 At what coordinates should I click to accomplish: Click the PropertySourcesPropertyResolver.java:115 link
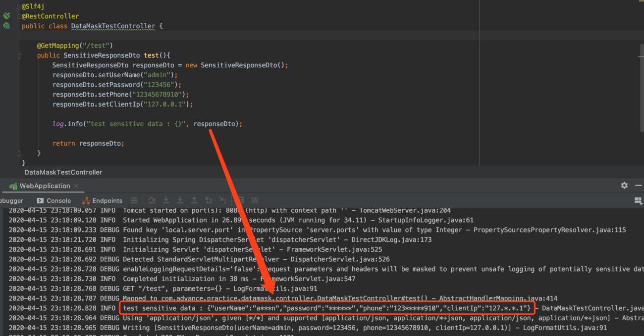550,230
